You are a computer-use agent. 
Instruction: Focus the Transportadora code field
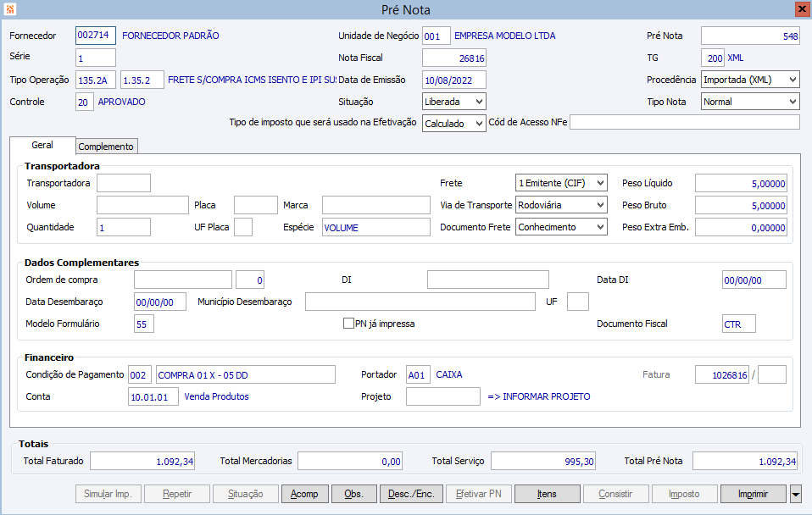(x=124, y=183)
